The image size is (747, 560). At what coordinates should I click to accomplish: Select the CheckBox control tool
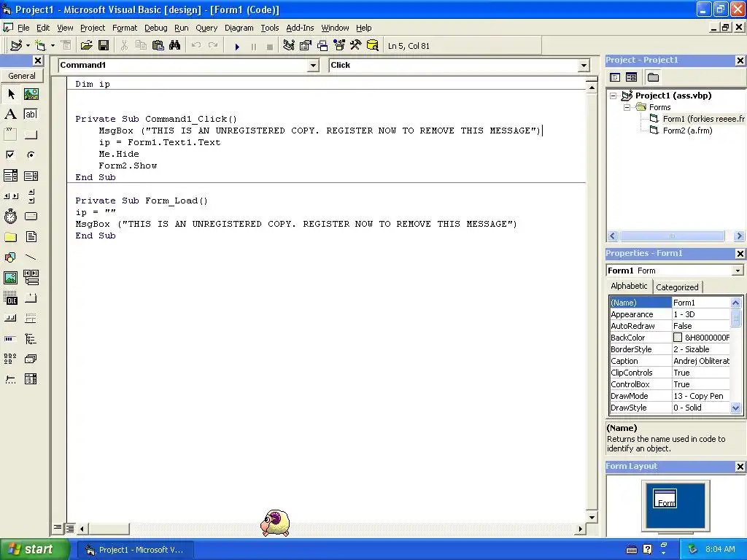pos(10,155)
